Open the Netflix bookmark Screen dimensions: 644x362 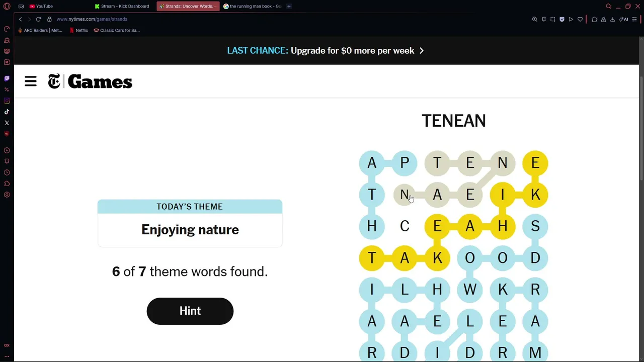coord(78,30)
